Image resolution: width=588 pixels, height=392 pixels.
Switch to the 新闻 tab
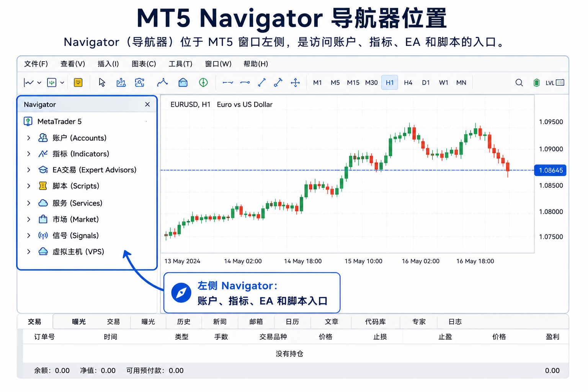[220, 322]
